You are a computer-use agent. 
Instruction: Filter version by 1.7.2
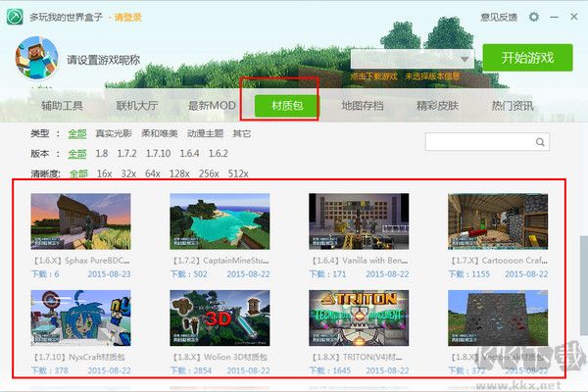[126, 154]
